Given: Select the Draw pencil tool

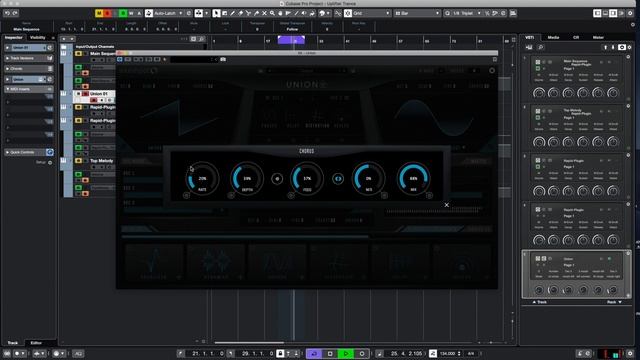Looking at the screenshot, I should (232, 13).
